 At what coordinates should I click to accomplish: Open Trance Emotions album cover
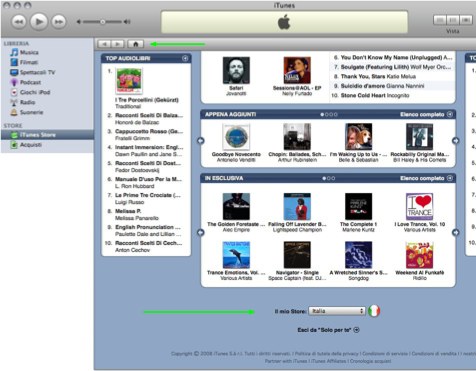(x=236, y=255)
